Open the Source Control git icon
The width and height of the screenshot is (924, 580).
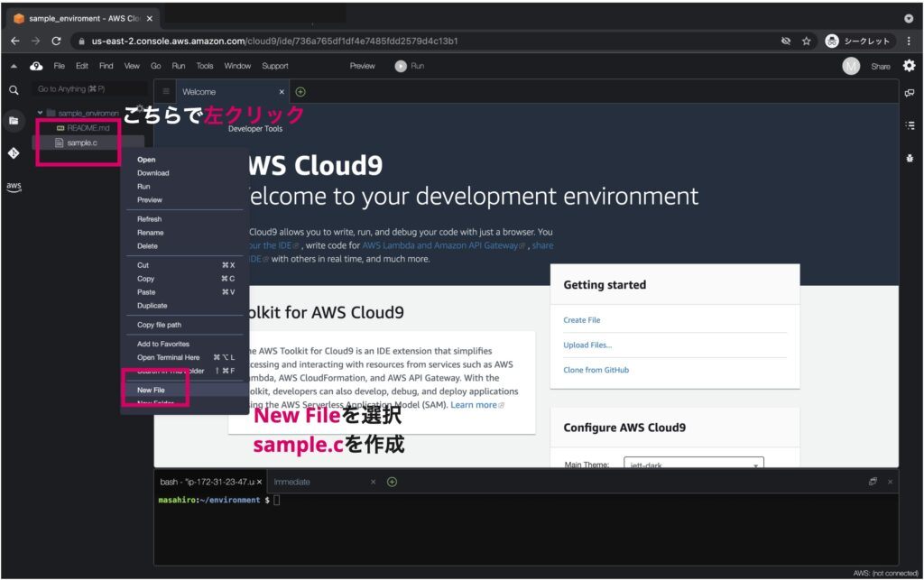(x=14, y=153)
